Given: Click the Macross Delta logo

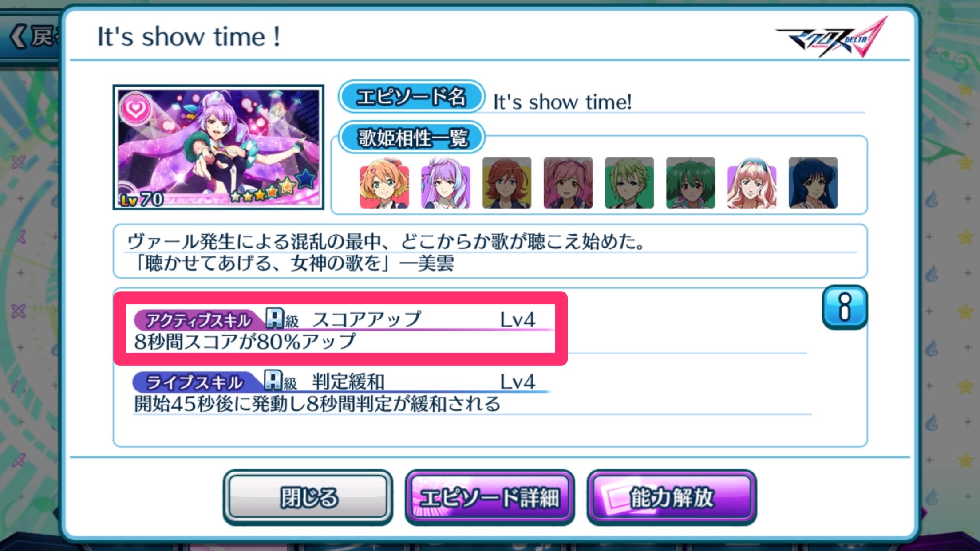Looking at the screenshot, I should pyautogui.click(x=832, y=37).
